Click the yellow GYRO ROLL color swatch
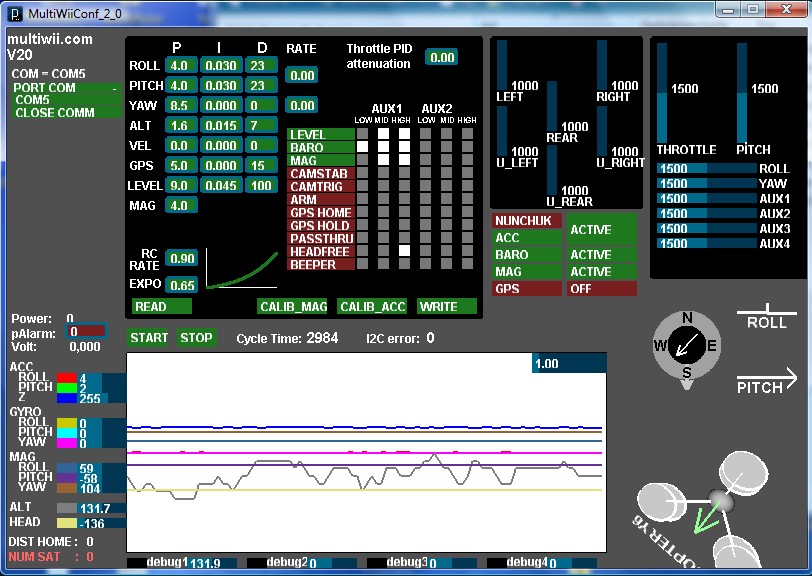The image size is (812, 576). (67, 423)
